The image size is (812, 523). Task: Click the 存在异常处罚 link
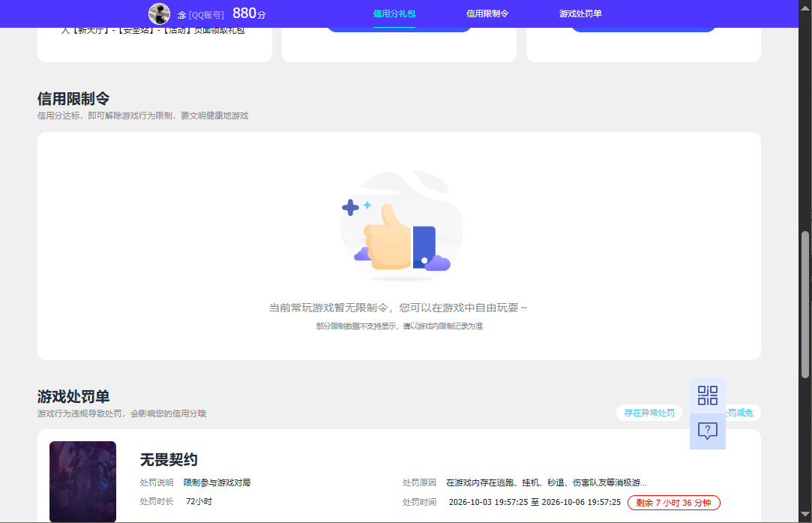(649, 413)
